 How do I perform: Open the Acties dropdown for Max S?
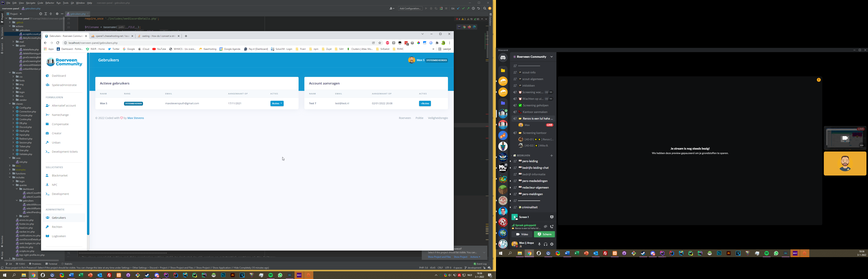point(277,103)
